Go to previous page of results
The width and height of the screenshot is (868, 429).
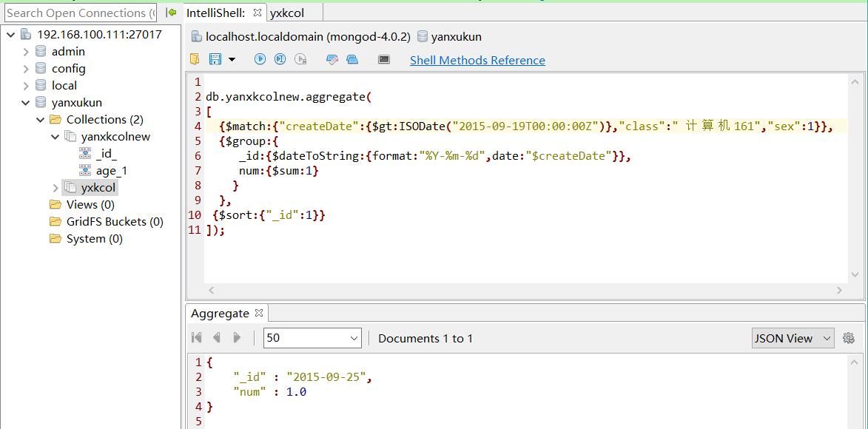pyautogui.click(x=217, y=338)
